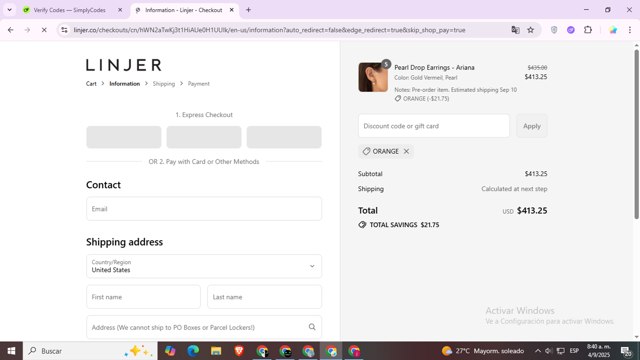The width and height of the screenshot is (640, 360).
Task: Click the Shipping breadcrumb
Action: click(x=164, y=84)
